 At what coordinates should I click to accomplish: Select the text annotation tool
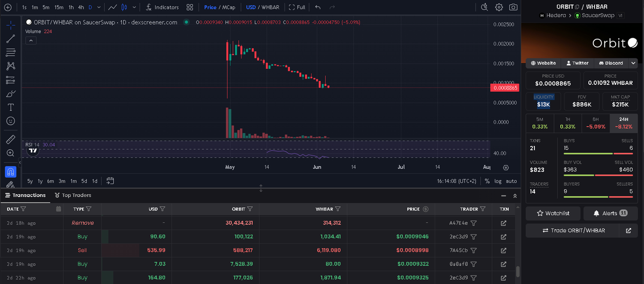[10, 107]
